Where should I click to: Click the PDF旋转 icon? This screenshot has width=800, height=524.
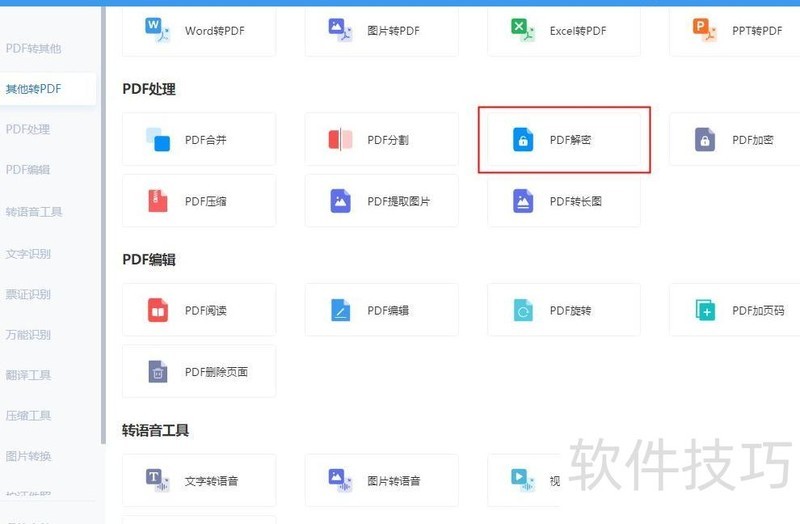(x=522, y=310)
